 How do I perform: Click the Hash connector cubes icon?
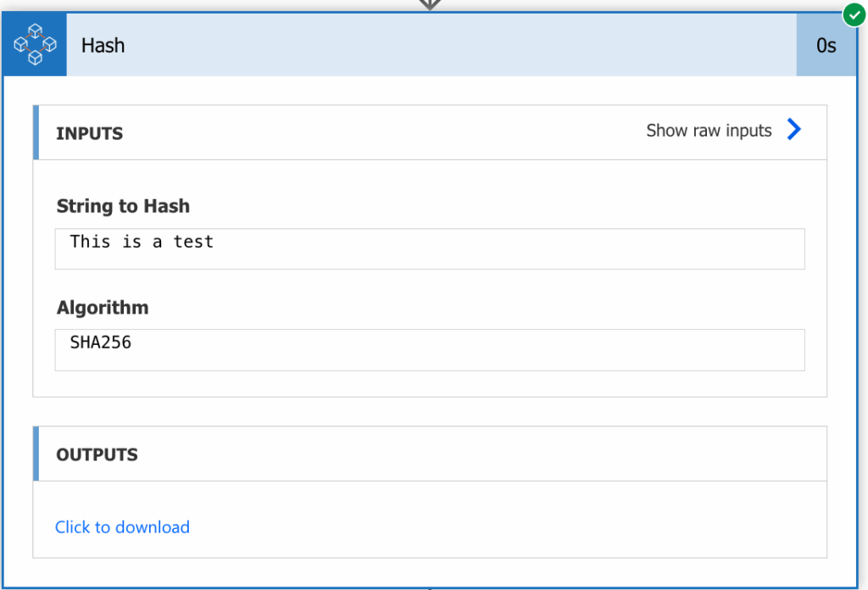(x=35, y=45)
